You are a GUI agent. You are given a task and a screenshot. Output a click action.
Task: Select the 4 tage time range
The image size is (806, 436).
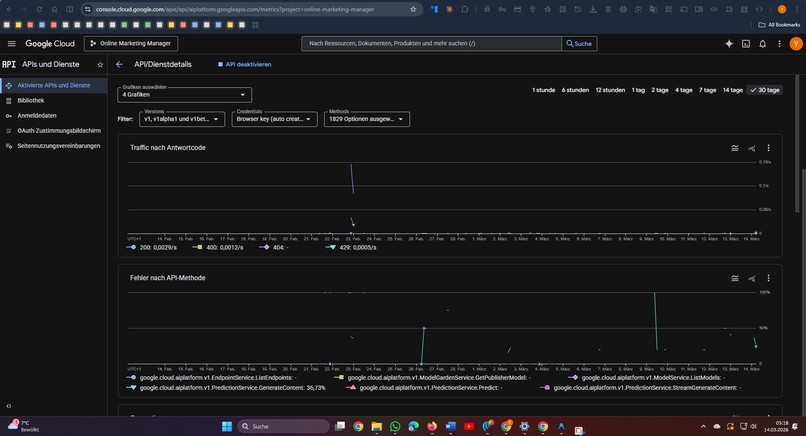tap(684, 90)
